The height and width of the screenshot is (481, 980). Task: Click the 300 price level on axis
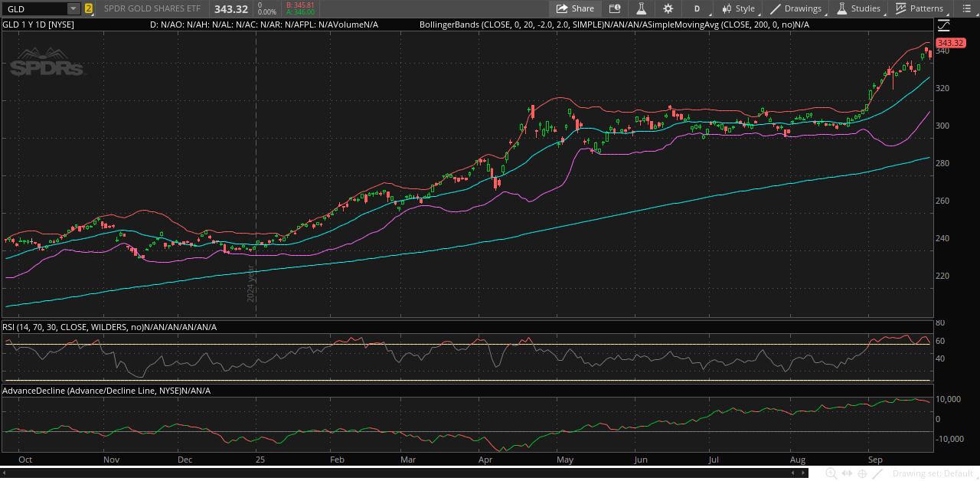coord(941,126)
